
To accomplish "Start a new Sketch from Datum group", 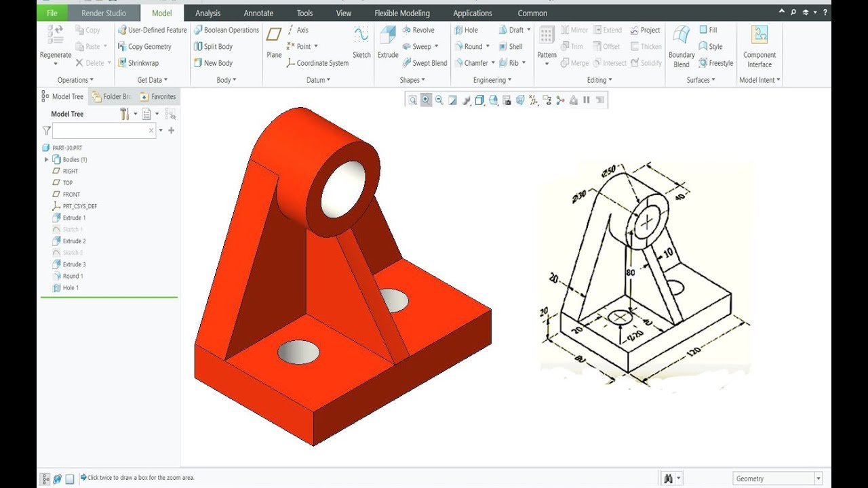I will coord(361,43).
